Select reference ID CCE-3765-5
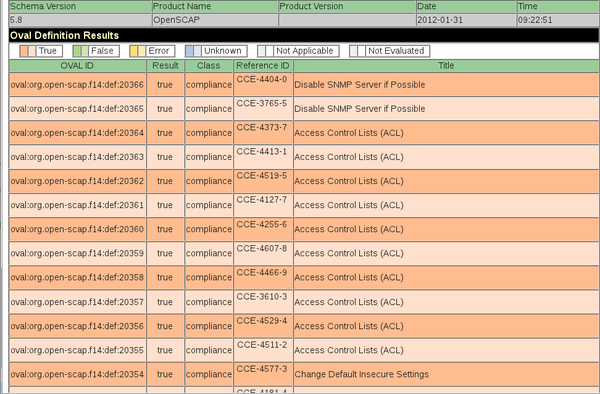Image resolution: width=600 pixels, height=394 pixels. [262, 103]
